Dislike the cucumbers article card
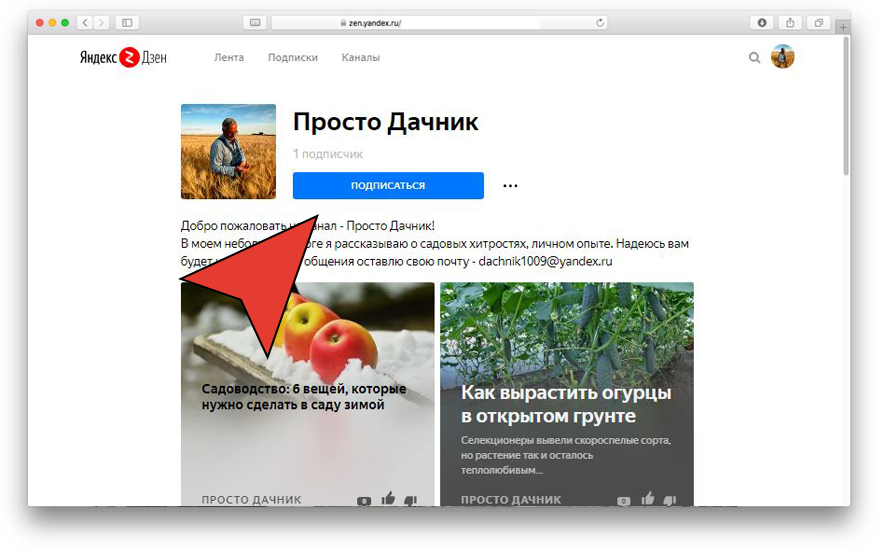 [670, 499]
